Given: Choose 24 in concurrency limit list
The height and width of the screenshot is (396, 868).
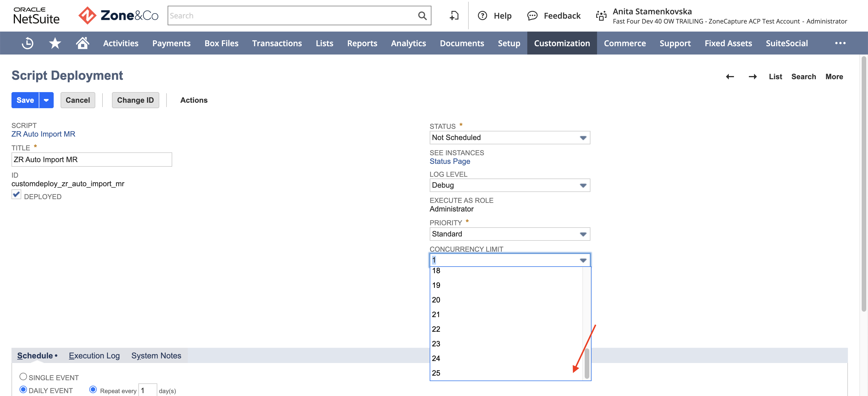Looking at the screenshot, I should click(506, 358).
